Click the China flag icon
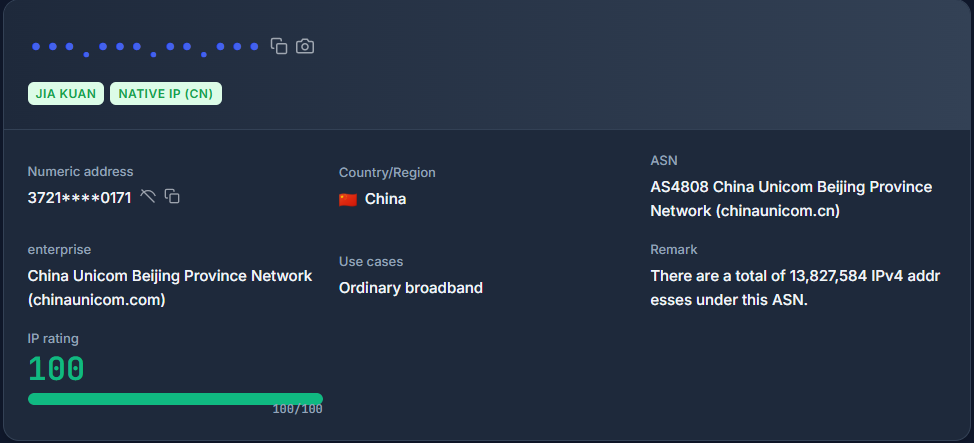 348,199
